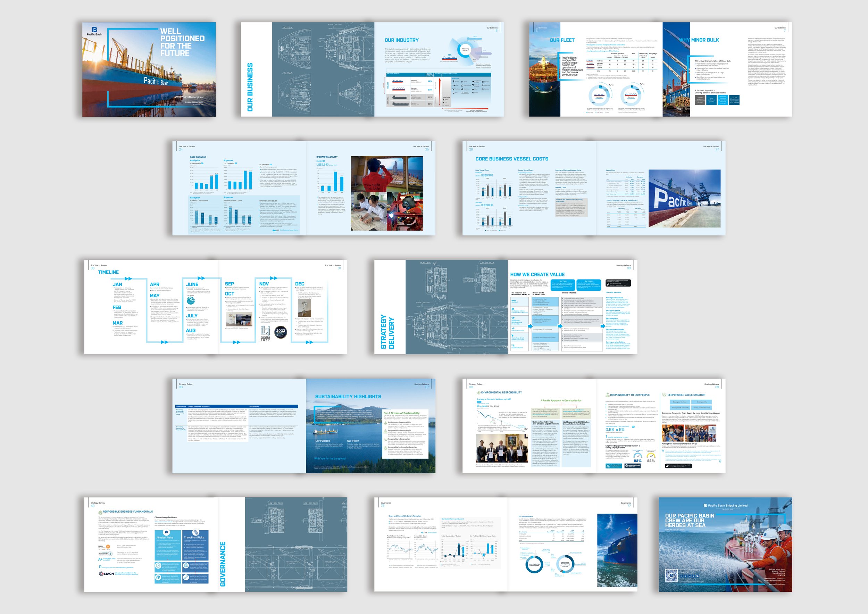Image resolution: width=868 pixels, height=614 pixels.
Task: Select the 'SEP' month label in the timeline
Action: coord(229,284)
